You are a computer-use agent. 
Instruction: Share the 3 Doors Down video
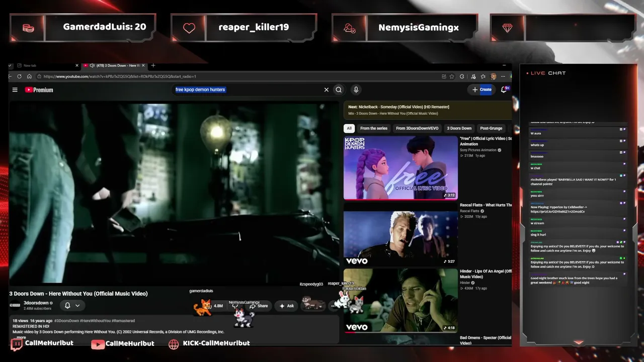259,306
